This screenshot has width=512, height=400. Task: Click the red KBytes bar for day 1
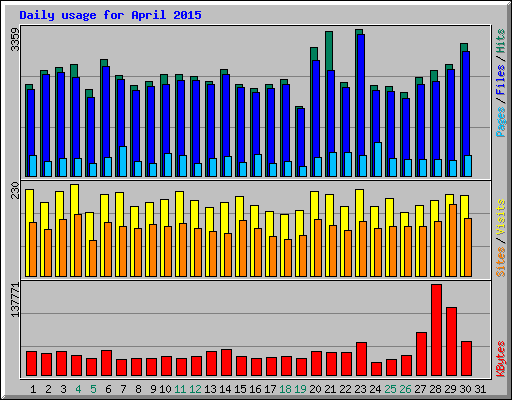click(31, 363)
